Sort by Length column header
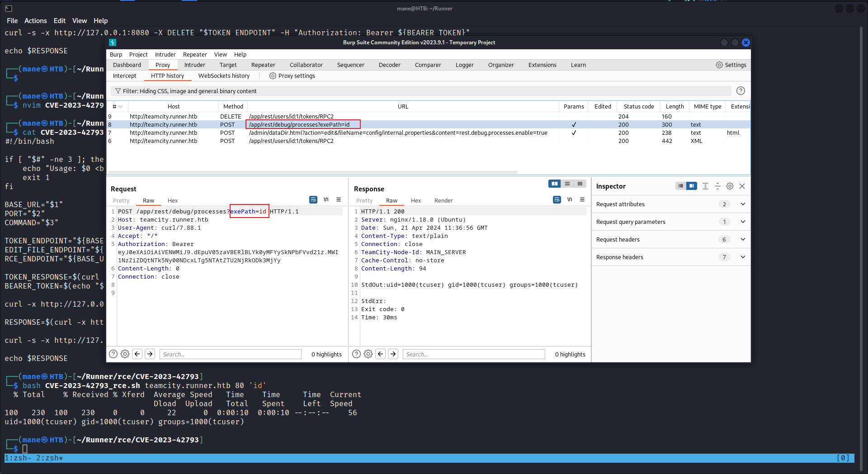Viewport: 868px width, 474px height. tap(675, 107)
